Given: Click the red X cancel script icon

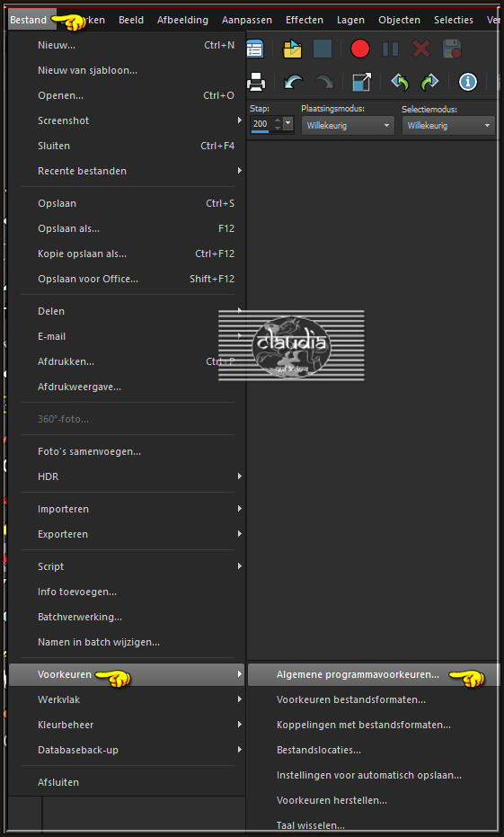Looking at the screenshot, I should point(421,49).
